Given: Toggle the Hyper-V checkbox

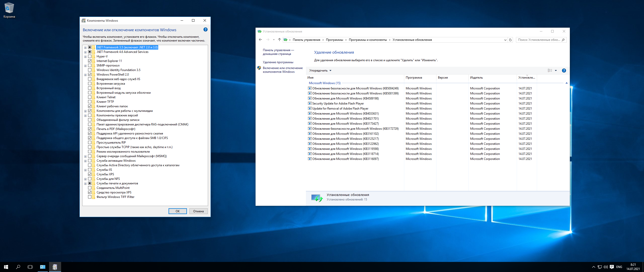Looking at the screenshot, I should [x=90, y=56].
